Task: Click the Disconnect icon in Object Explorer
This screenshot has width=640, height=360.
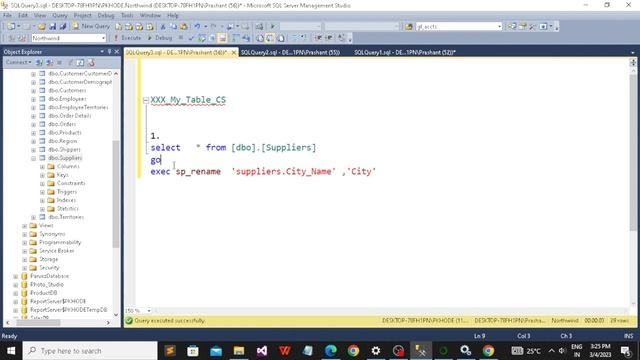Action: coord(49,62)
